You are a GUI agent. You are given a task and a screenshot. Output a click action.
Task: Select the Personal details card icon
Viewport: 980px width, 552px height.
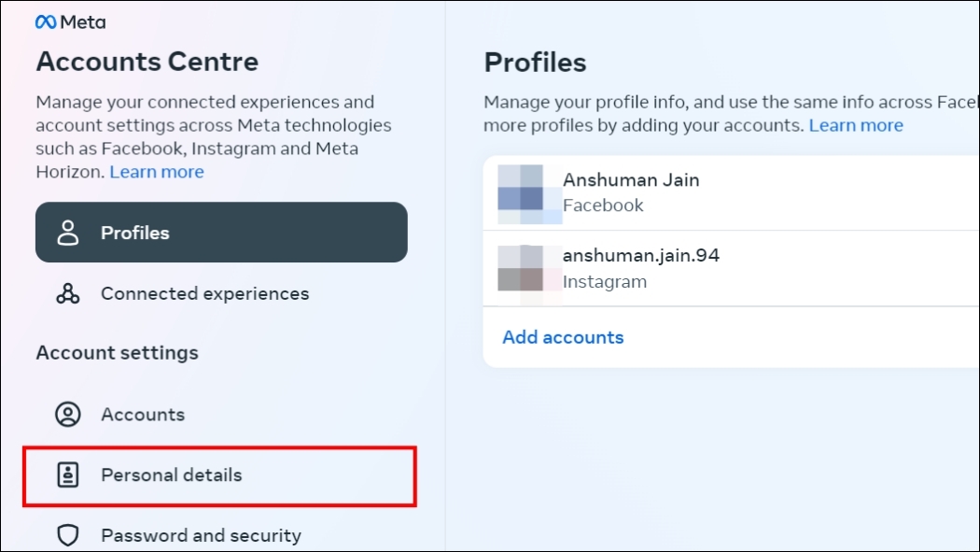(68, 474)
